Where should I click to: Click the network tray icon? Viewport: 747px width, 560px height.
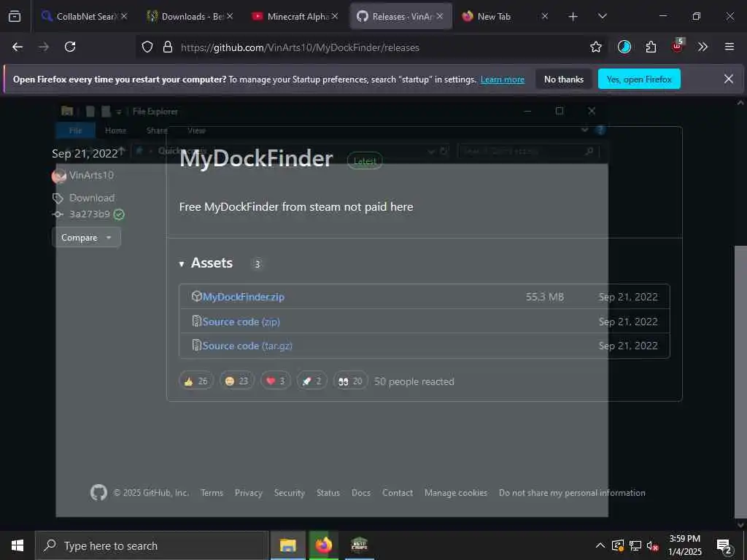635,545
